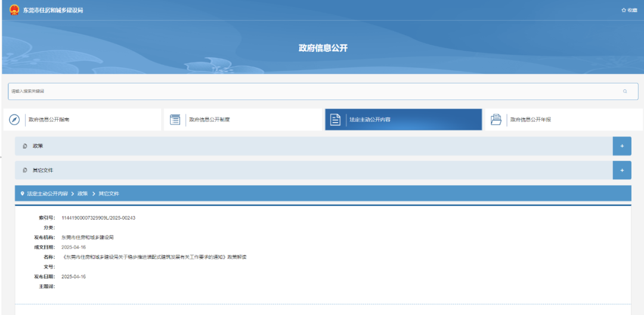
Task: Go to 东莞市住房和城乡建设局 homepage title
Action: [x=53, y=10]
